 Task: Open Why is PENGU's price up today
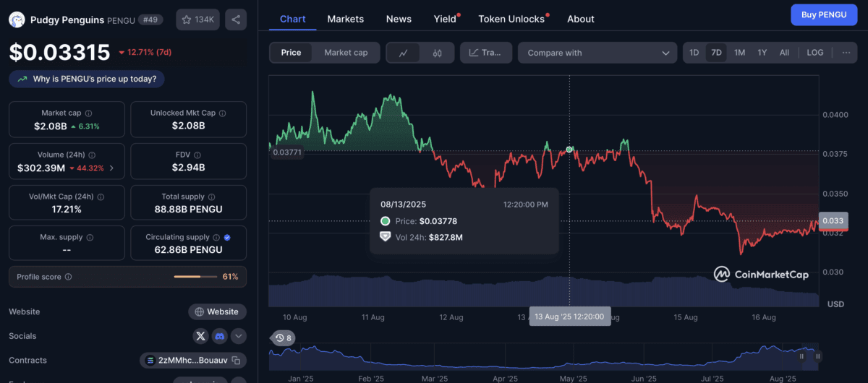click(87, 79)
